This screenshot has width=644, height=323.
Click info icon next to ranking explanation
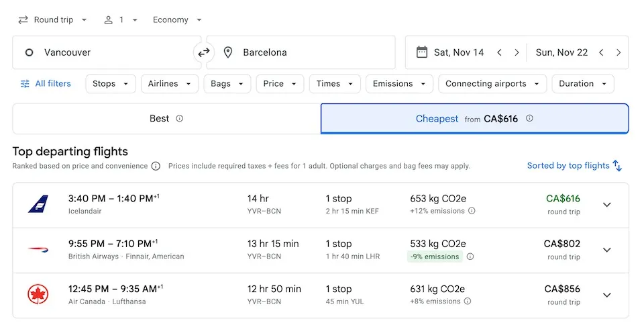coord(156,166)
